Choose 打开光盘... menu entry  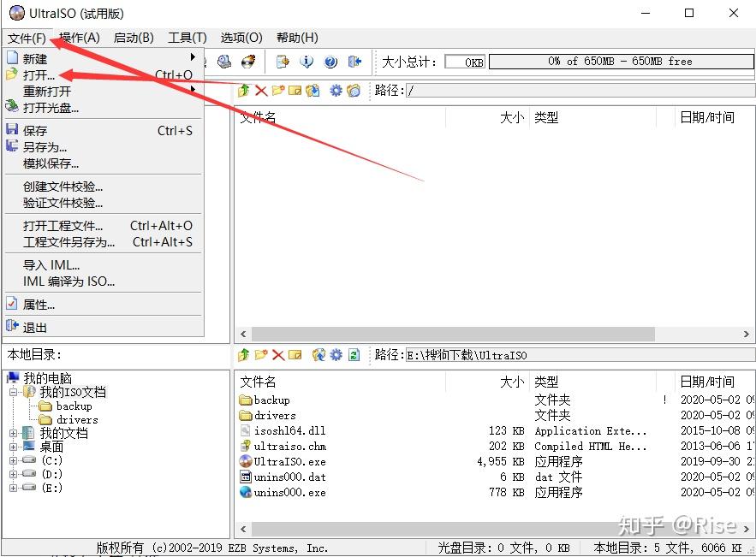(x=103, y=107)
